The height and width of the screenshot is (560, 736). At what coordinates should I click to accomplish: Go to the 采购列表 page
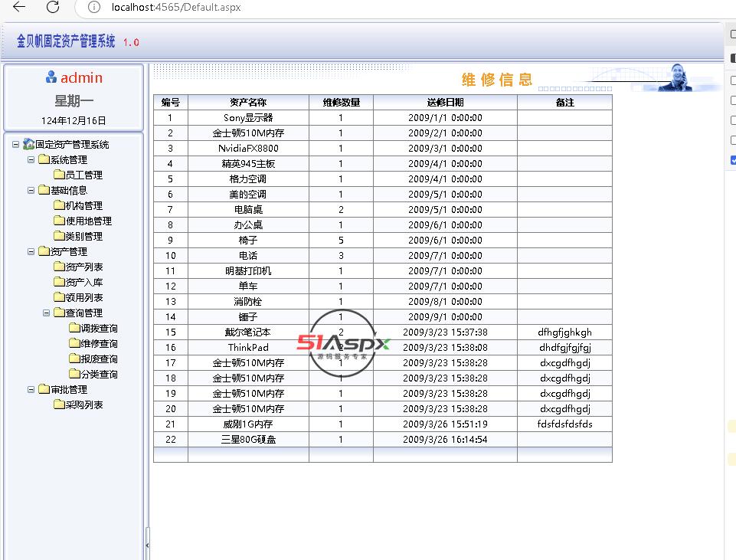(x=83, y=405)
